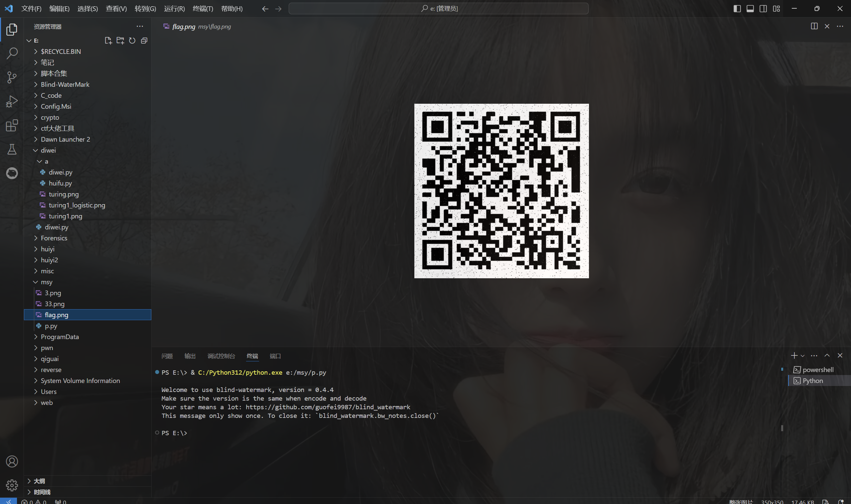Open the Extensions view

tap(12, 125)
